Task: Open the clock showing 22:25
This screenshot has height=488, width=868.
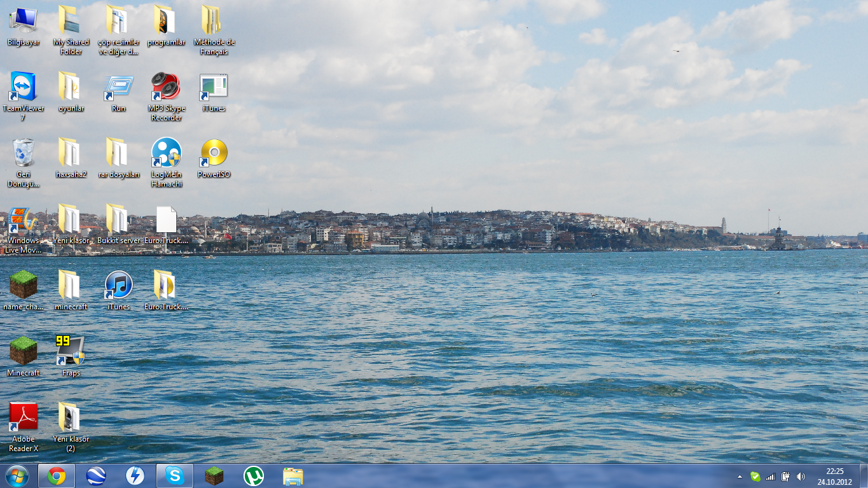Action: tap(834, 476)
